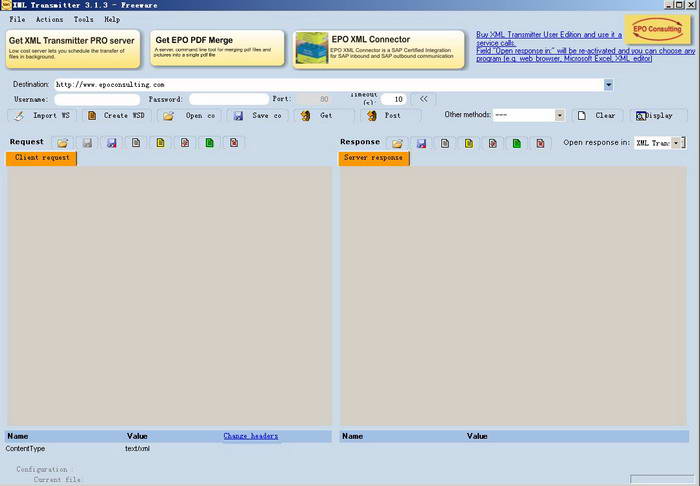Click the Open co button
This screenshot has height=486, width=700.
(x=189, y=116)
